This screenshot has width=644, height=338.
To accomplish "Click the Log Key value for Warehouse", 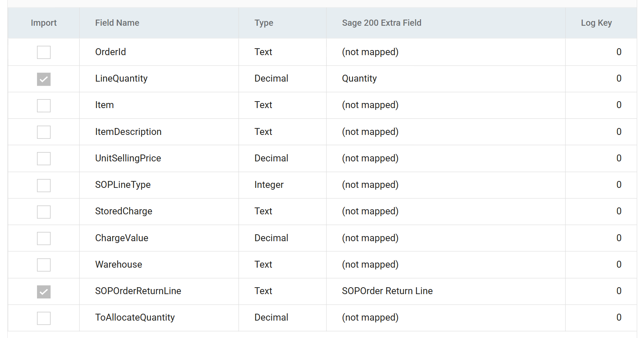I will [619, 264].
